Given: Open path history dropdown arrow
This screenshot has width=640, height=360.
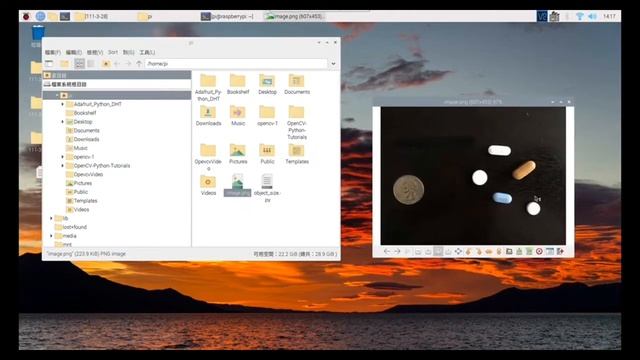Looking at the screenshot, I should pyautogui.click(x=333, y=64).
